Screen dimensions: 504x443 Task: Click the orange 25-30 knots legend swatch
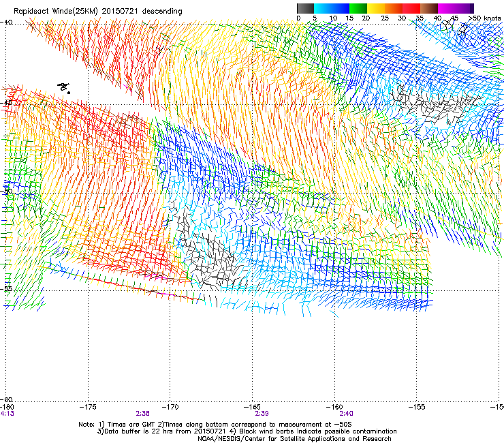click(394, 8)
